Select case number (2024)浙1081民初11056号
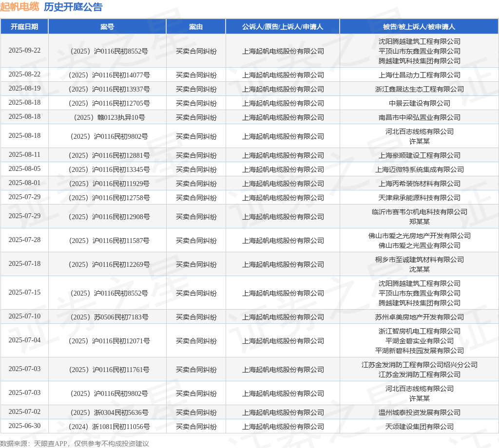 [107, 427]
